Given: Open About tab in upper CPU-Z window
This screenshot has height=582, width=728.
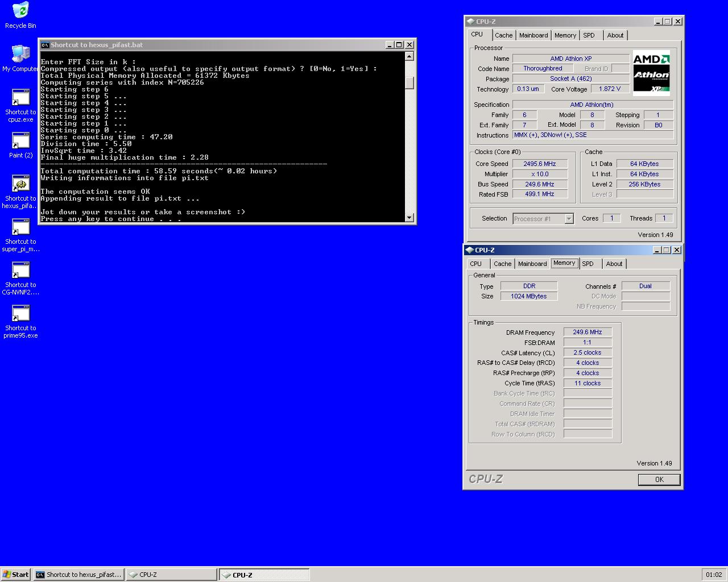Looking at the screenshot, I should 615,35.
